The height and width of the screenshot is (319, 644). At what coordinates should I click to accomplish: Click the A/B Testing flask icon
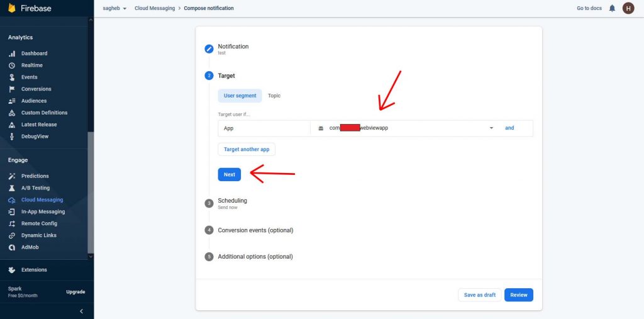[12, 188]
